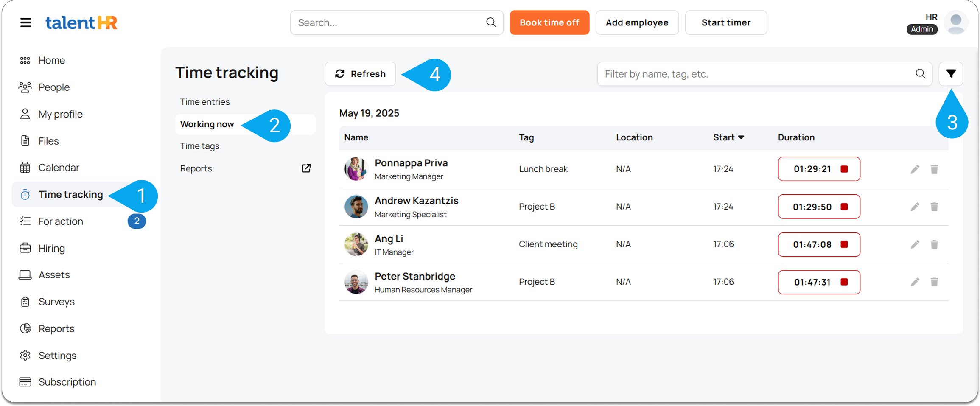The height and width of the screenshot is (406, 980).
Task: Click the Andrew Kazantzis name
Action: coord(416,201)
